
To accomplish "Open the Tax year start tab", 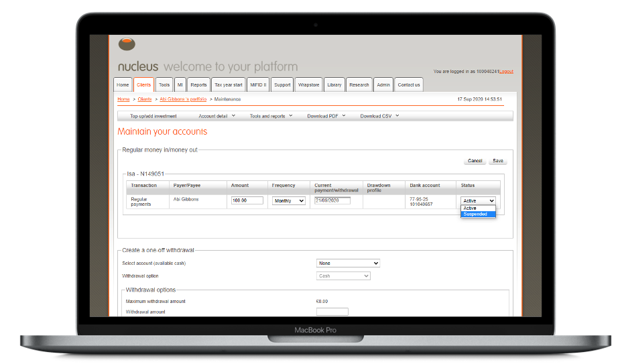I will (229, 84).
